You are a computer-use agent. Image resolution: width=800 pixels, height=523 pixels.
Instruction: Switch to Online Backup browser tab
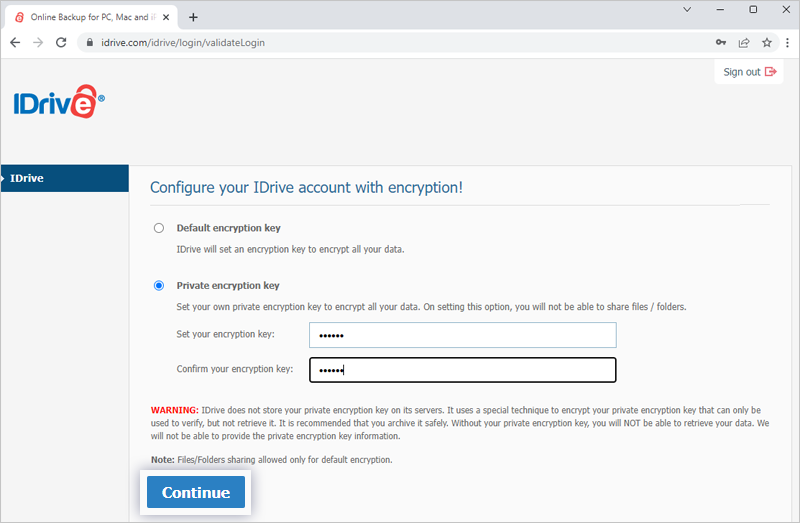click(92, 17)
